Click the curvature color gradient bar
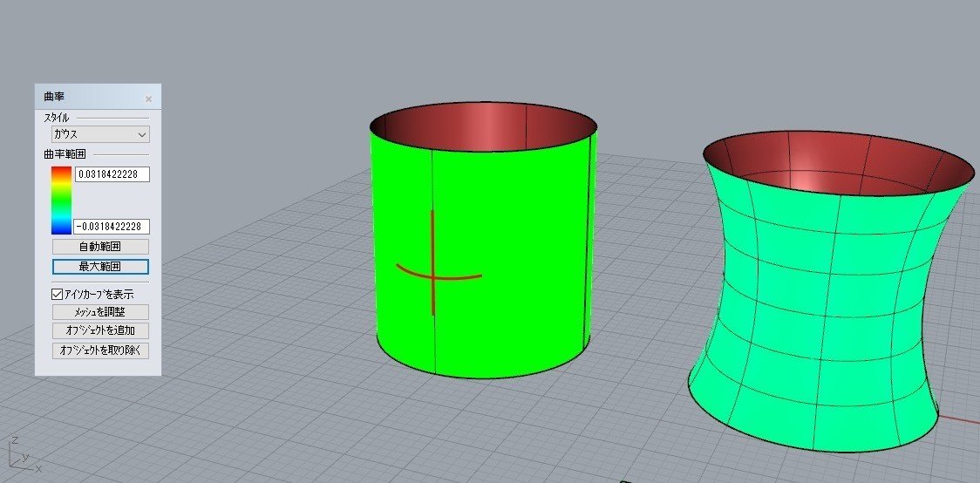This screenshot has width=980, height=483. [x=61, y=200]
